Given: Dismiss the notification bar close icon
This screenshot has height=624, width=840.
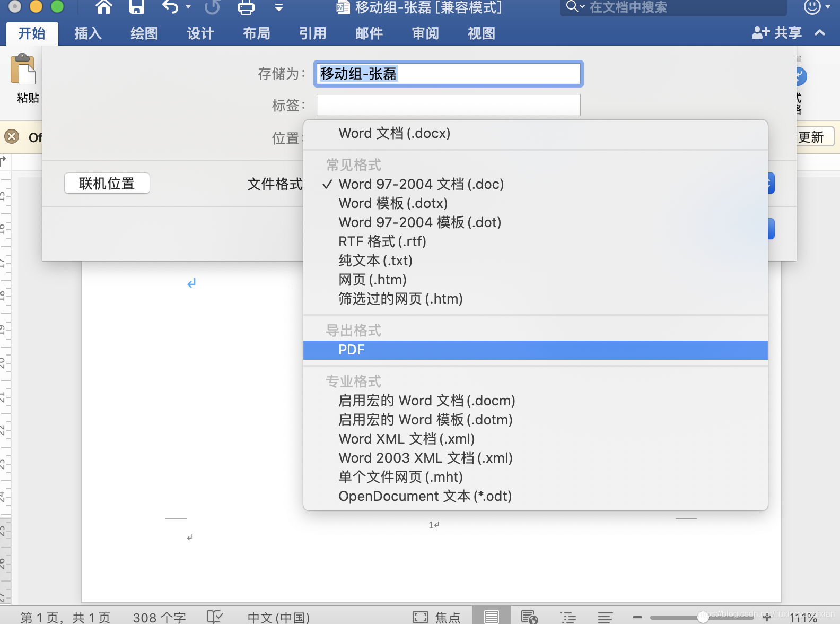Looking at the screenshot, I should [x=12, y=137].
